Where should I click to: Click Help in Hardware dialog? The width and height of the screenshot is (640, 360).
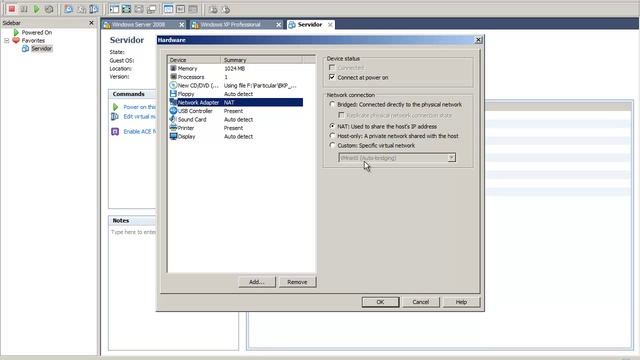[x=461, y=302]
